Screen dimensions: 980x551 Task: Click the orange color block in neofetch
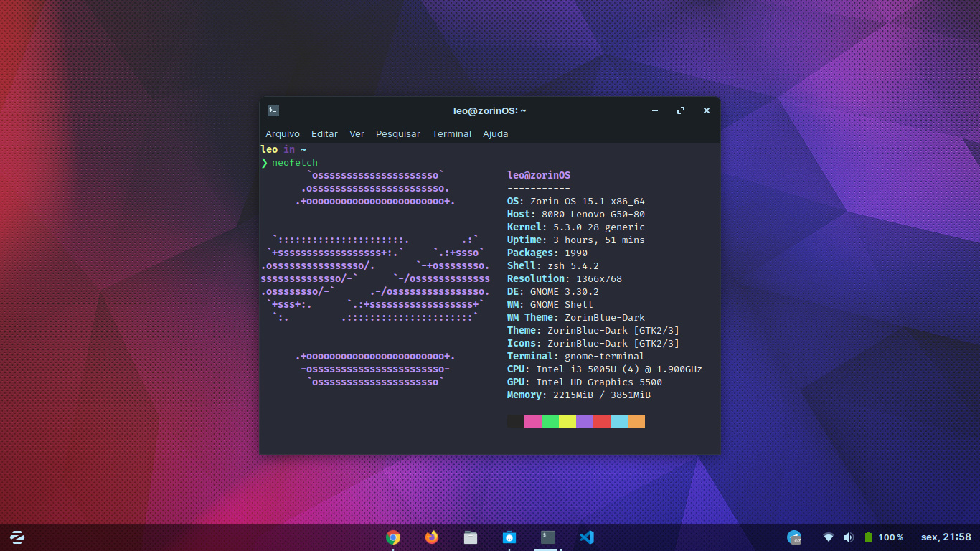636,421
